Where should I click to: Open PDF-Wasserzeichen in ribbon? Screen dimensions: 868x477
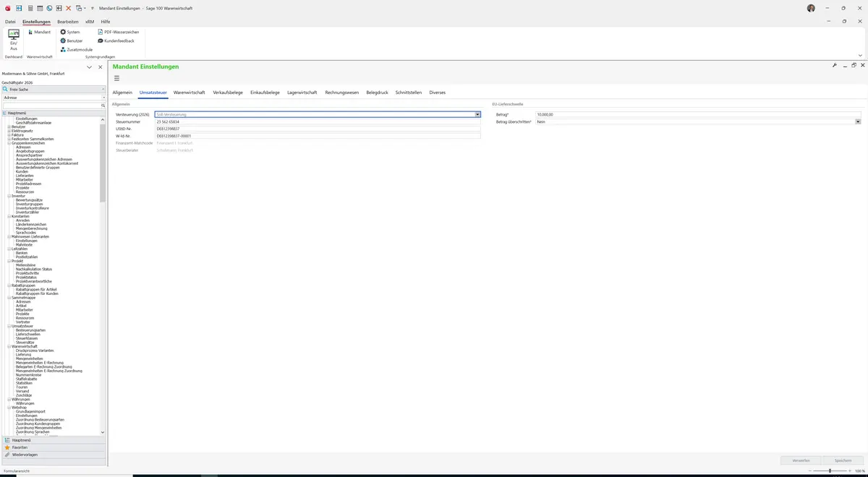click(119, 32)
